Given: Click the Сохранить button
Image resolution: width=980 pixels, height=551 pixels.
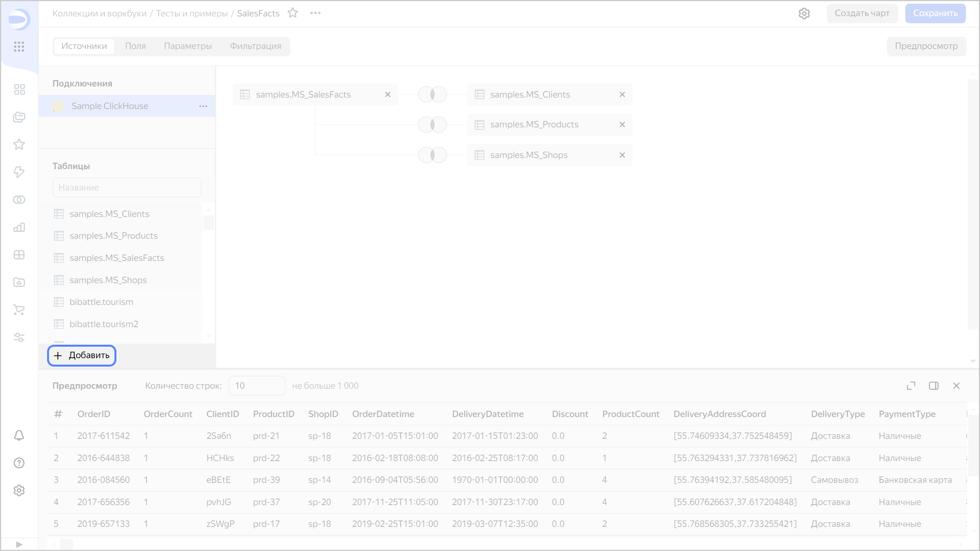Looking at the screenshot, I should coord(935,13).
